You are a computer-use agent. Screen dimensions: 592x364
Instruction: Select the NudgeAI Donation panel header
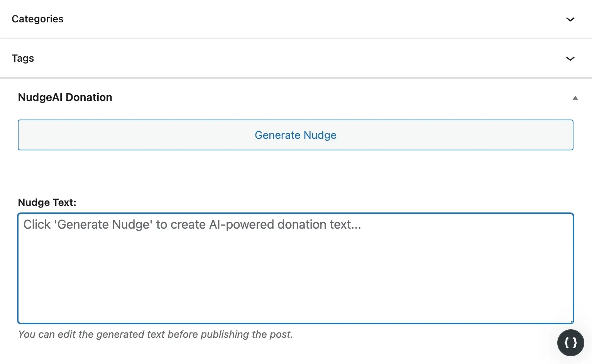click(65, 97)
